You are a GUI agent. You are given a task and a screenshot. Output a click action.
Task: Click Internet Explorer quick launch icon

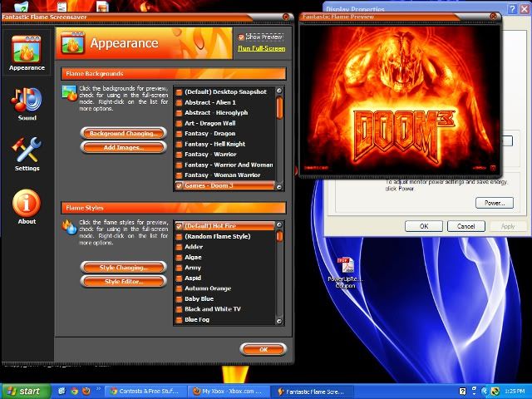(x=62, y=392)
